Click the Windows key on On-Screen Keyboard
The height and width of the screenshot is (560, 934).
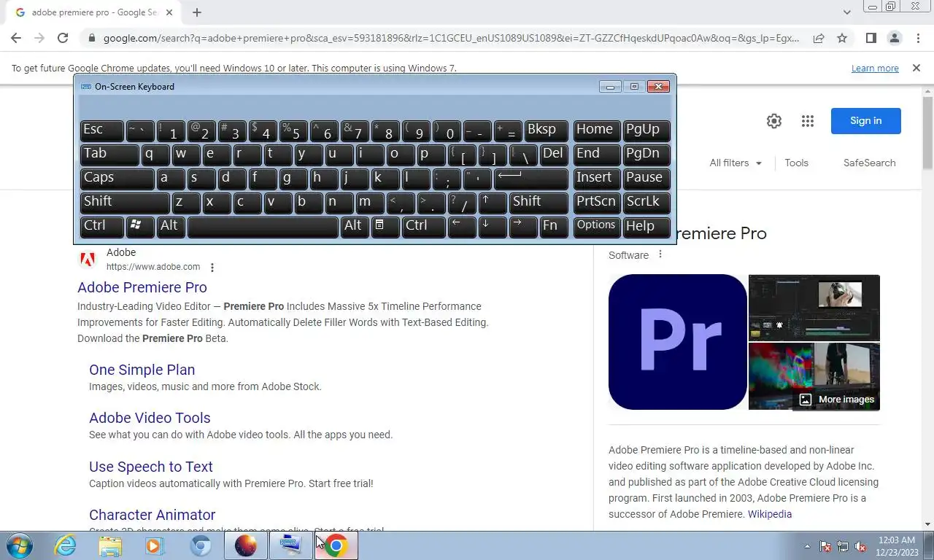coord(140,226)
